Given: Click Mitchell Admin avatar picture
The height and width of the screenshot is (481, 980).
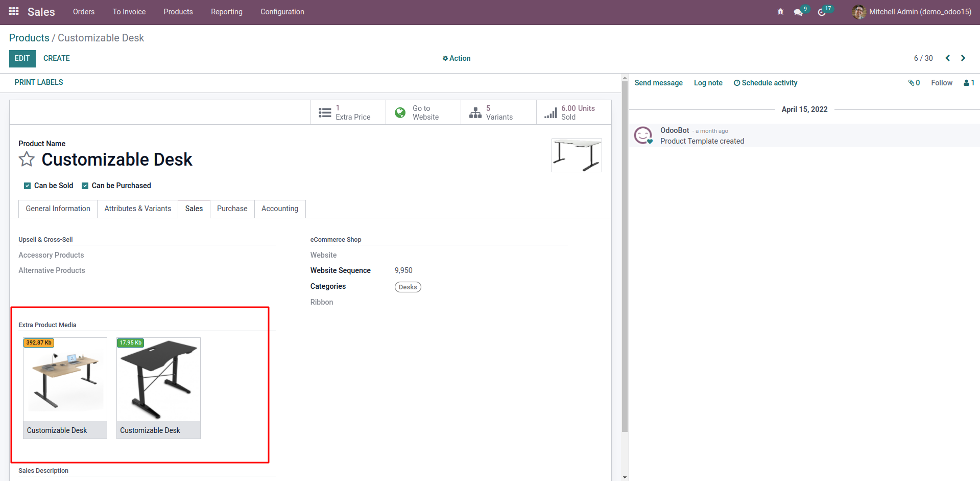Looking at the screenshot, I should click(859, 12).
